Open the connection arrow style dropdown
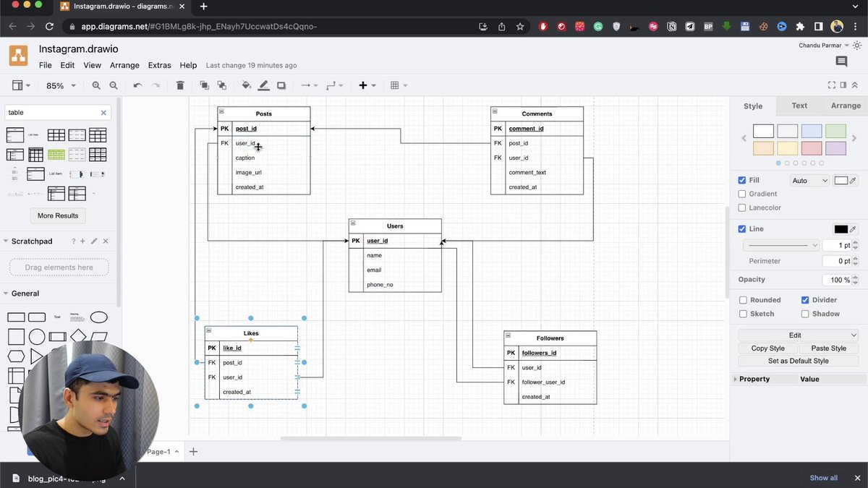This screenshot has width=868, height=488. click(310, 85)
